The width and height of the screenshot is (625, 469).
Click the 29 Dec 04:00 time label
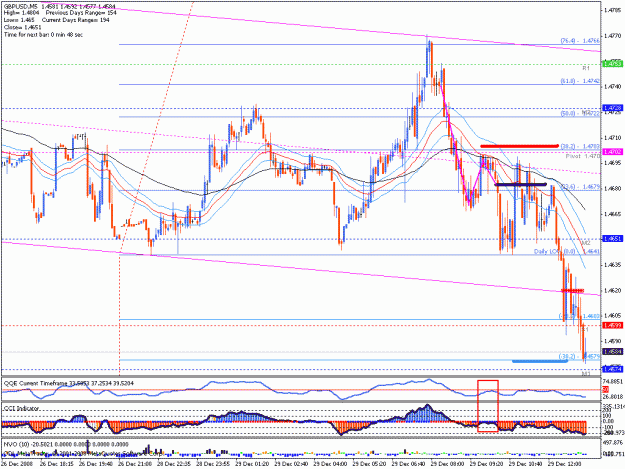click(x=330, y=464)
